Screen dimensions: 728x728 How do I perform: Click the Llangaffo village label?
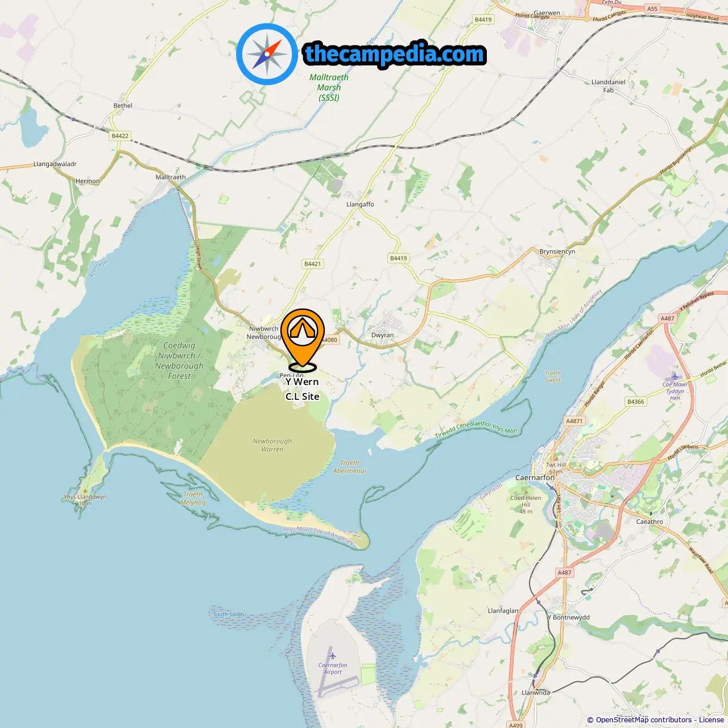(x=360, y=204)
